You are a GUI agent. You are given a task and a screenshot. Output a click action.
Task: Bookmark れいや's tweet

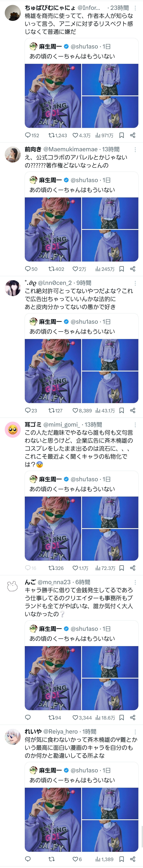122,859
